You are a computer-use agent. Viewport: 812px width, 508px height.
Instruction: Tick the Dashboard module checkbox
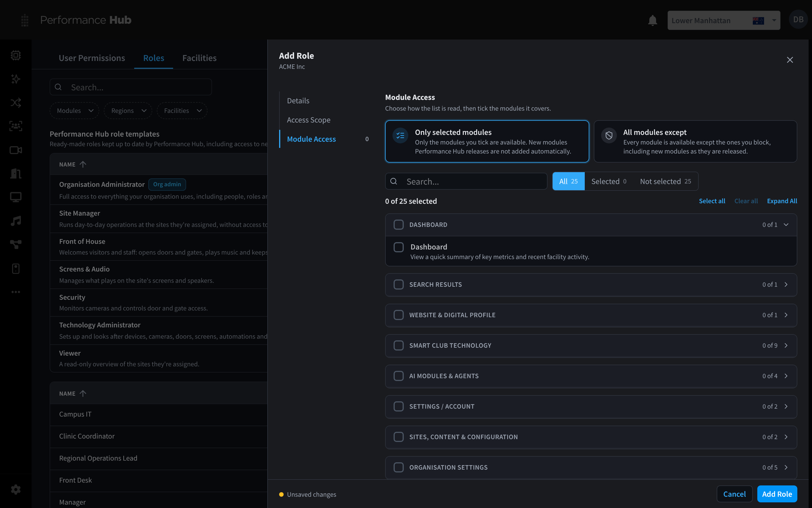pos(399,247)
